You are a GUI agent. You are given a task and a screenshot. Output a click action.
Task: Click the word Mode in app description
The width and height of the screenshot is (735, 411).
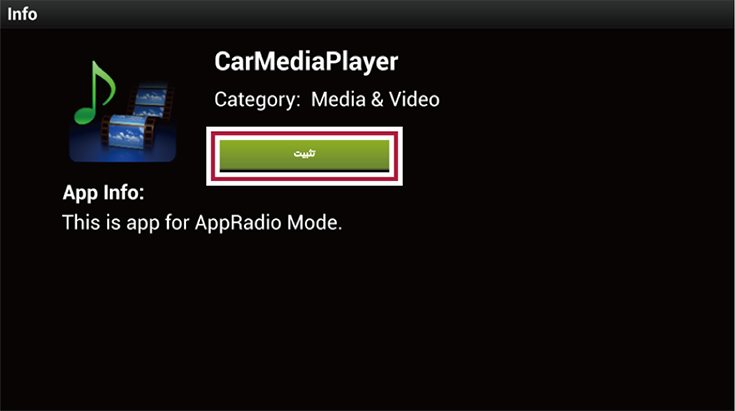point(314,223)
